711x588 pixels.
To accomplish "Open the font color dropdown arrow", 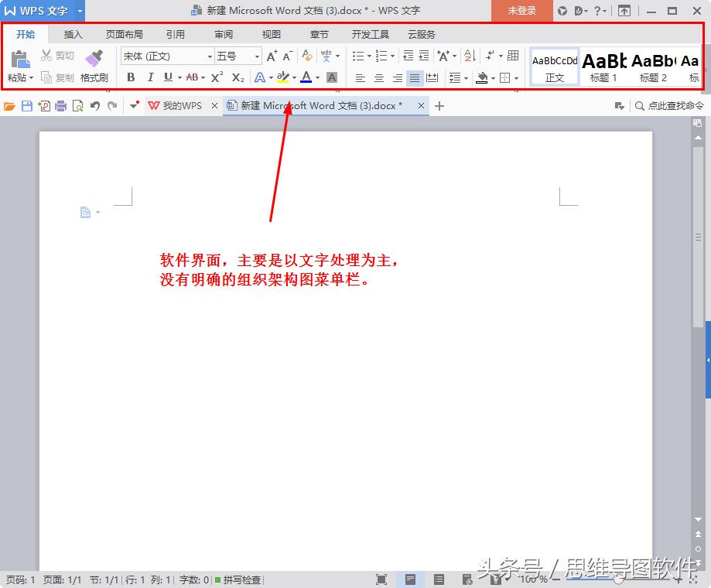I will (x=317, y=77).
